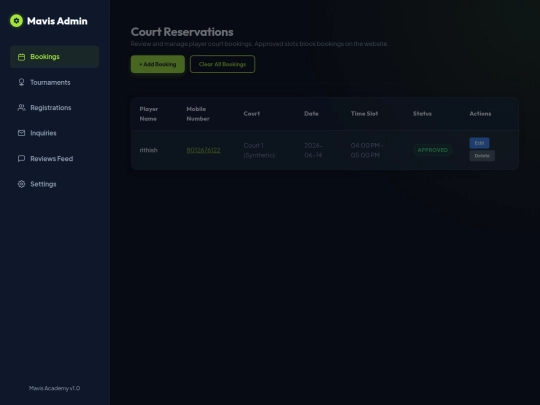Click the Player Name column header

pyautogui.click(x=149, y=114)
